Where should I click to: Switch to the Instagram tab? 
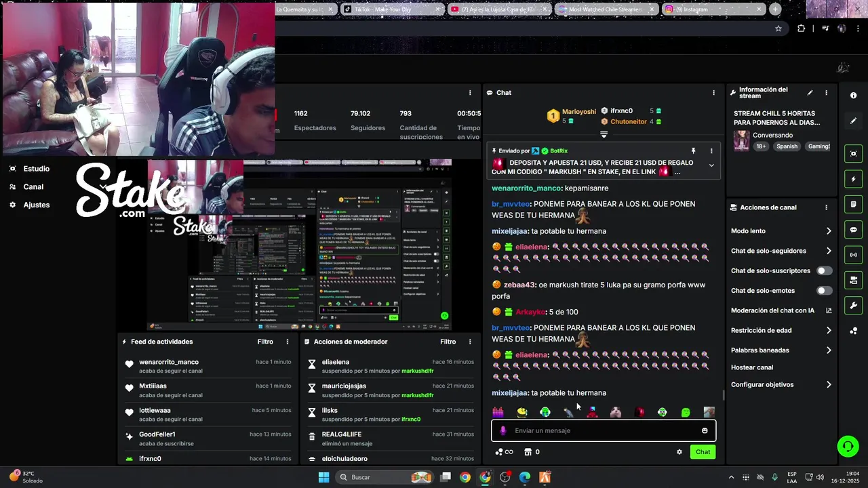click(713, 9)
